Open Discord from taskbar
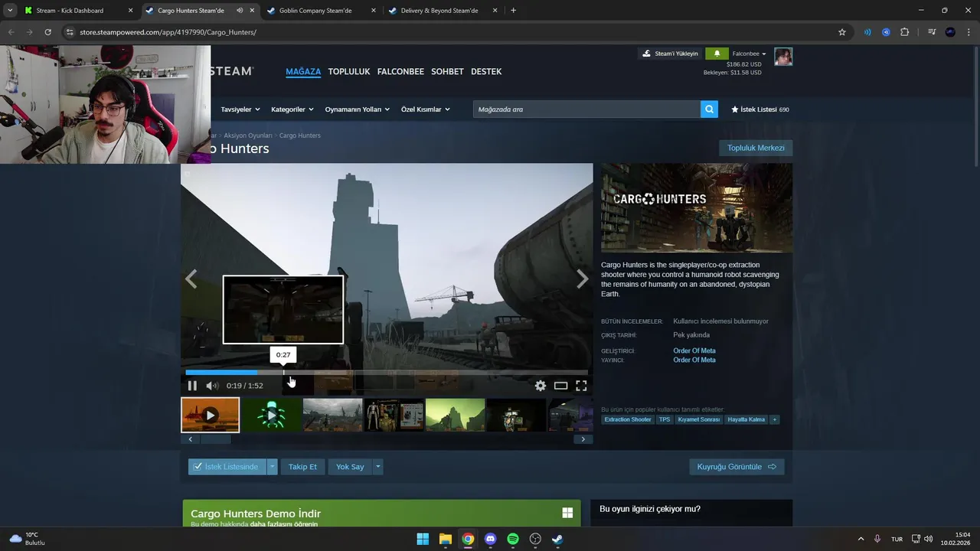The image size is (980, 551). [490, 539]
